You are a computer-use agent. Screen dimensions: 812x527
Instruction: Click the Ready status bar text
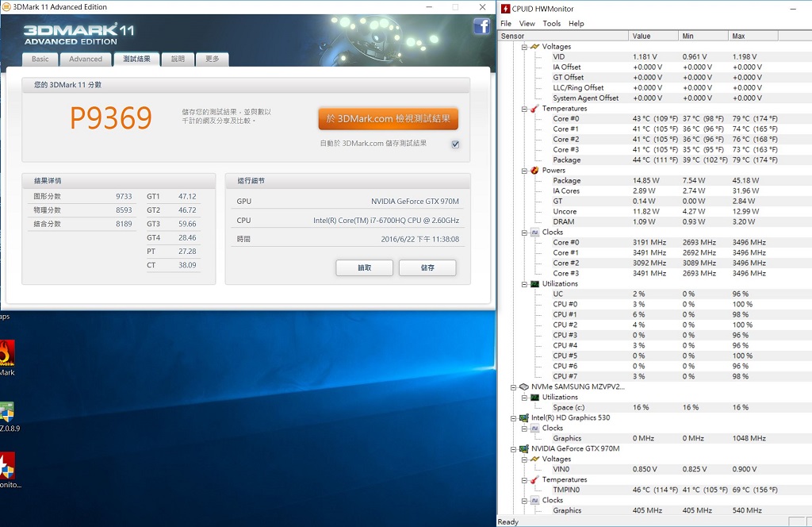tap(508, 521)
